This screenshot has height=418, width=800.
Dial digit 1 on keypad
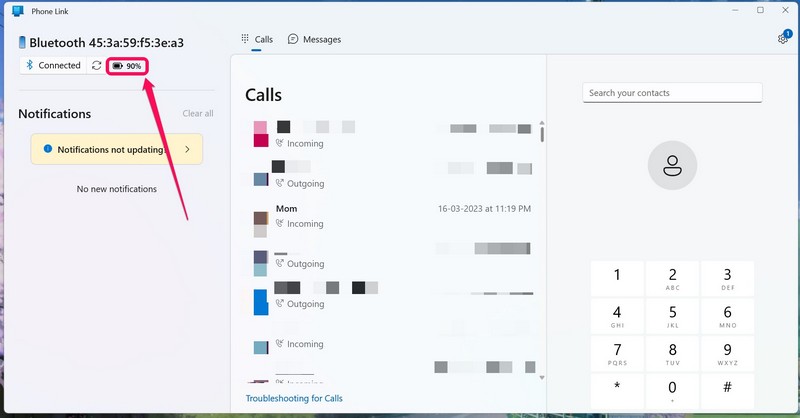[617, 279]
